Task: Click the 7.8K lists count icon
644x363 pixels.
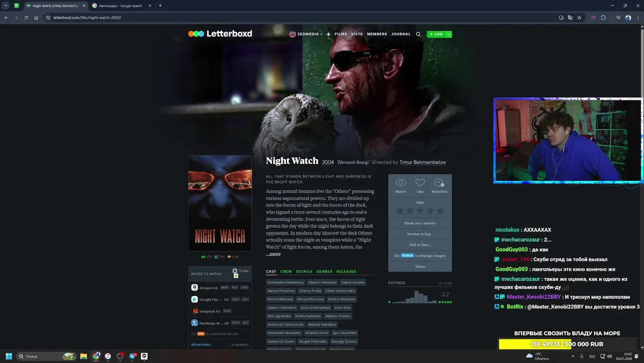Action: point(216,257)
